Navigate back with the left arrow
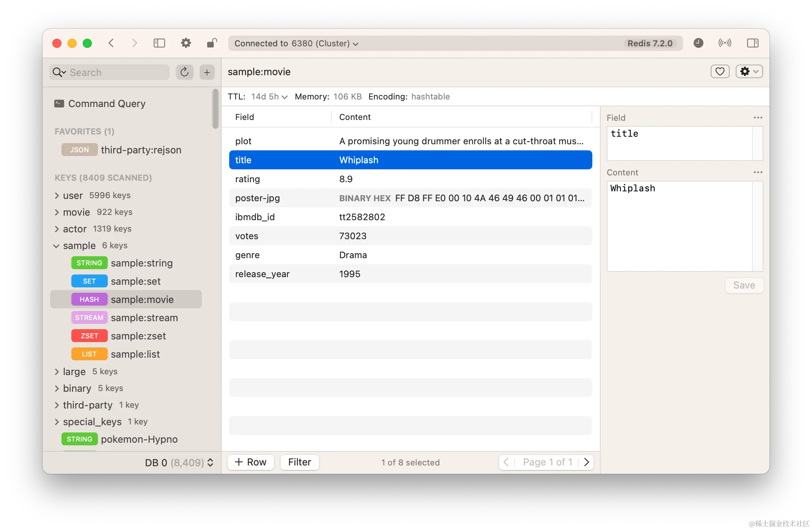The height and width of the screenshot is (530, 812). (x=111, y=43)
